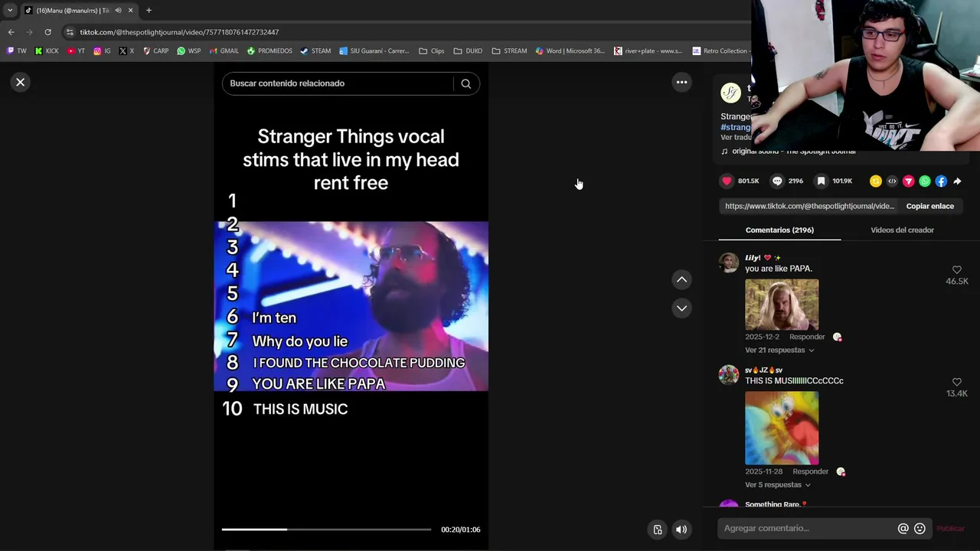Expand Ver 5 respuestas

click(x=778, y=484)
